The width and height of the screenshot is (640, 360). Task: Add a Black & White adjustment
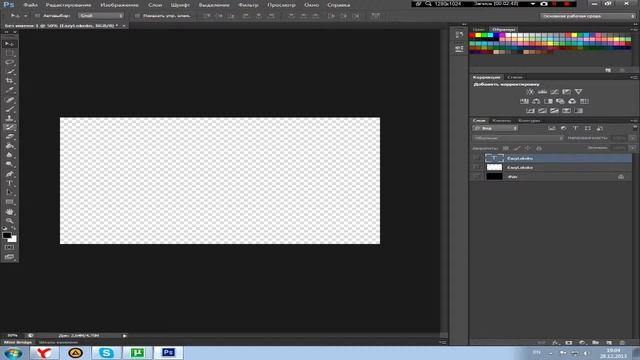(548, 101)
